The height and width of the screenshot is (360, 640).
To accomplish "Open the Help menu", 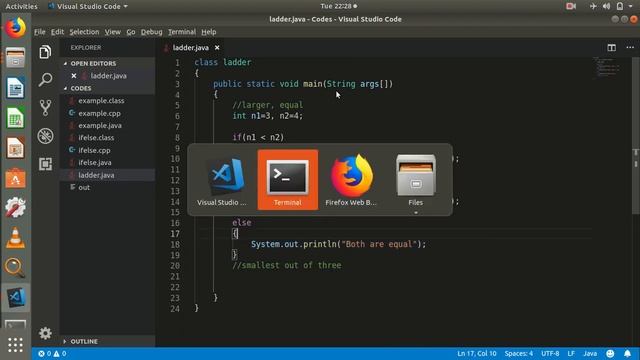I will [209, 32].
